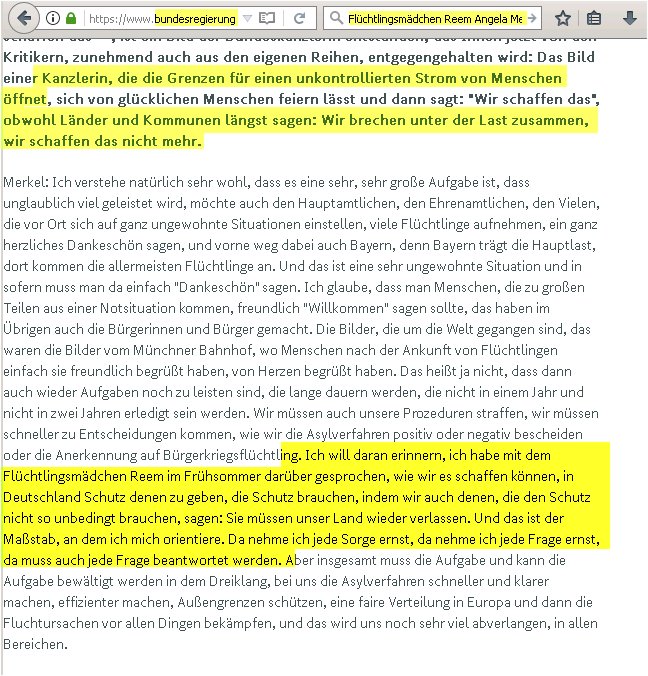
Task: Click the quote "Wir schaffen das" in bold text
Action: (533, 99)
